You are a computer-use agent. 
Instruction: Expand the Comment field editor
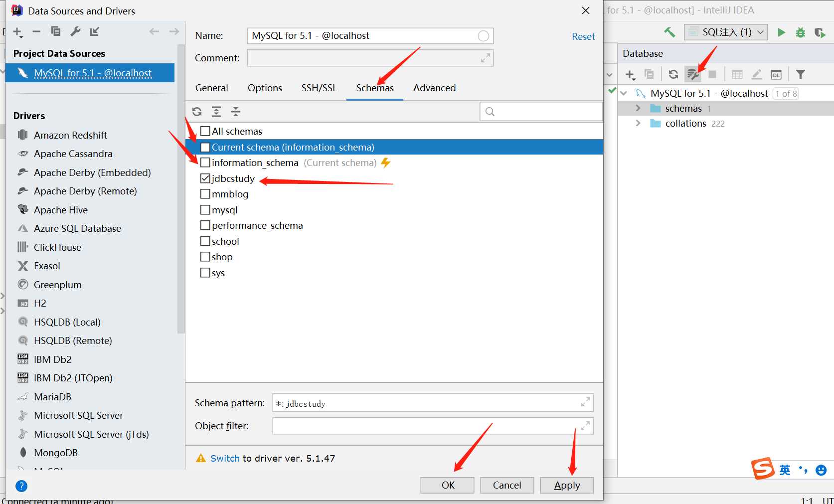486,58
